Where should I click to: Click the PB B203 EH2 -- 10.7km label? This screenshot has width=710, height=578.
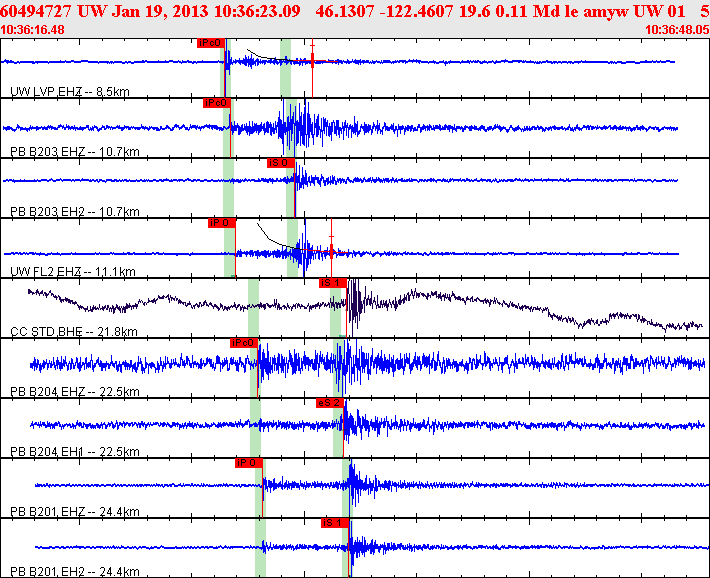(75, 212)
